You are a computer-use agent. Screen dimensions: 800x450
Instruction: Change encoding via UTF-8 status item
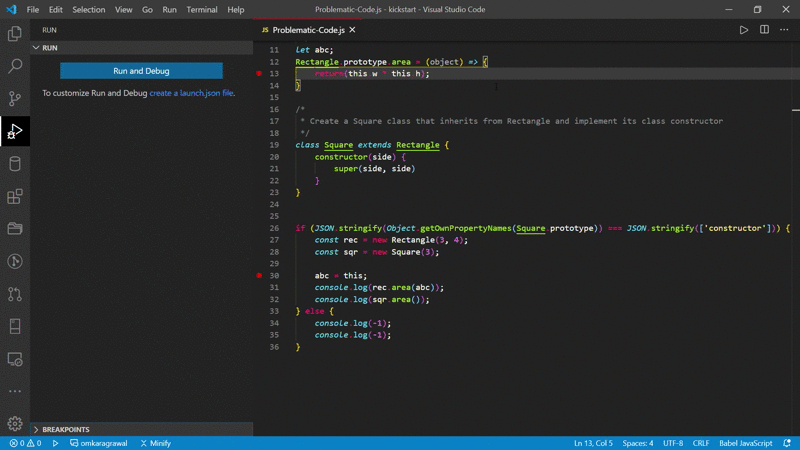tap(673, 443)
